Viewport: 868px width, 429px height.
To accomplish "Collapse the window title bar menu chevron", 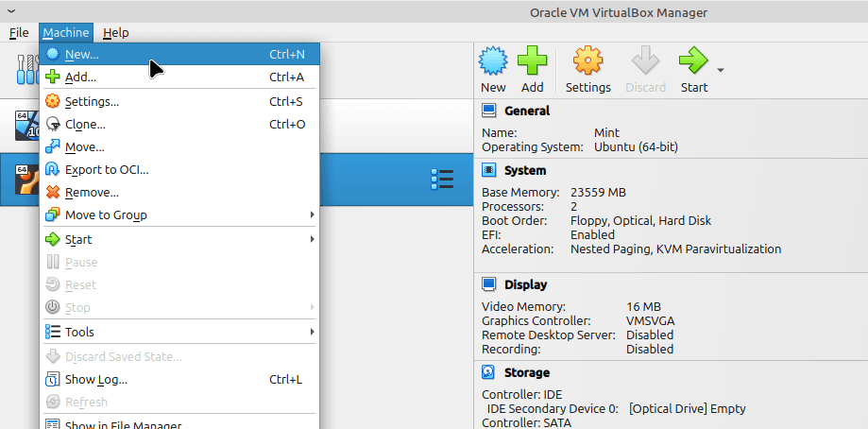I will click(11, 11).
